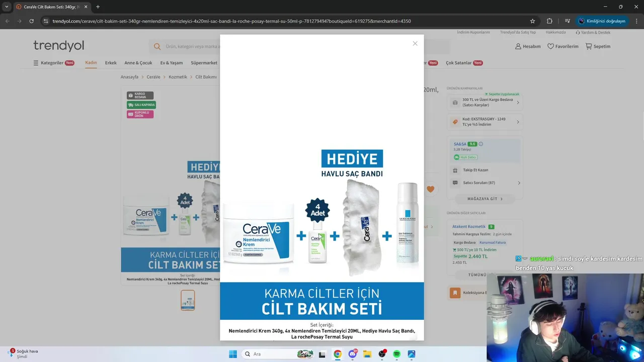This screenshot has width=644, height=362.
Task: Go to Anasayfa breadcrumb
Action: tap(129, 77)
